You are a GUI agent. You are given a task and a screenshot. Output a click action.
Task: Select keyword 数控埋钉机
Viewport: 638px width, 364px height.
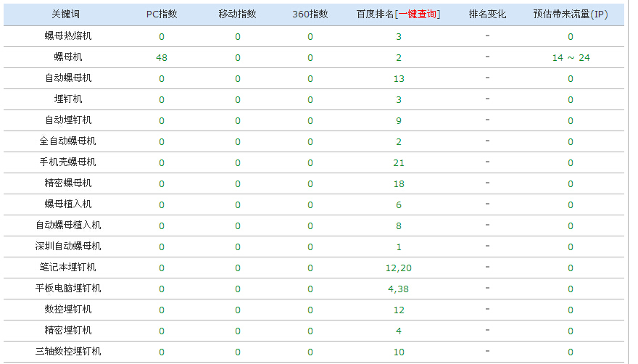click(68, 310)
